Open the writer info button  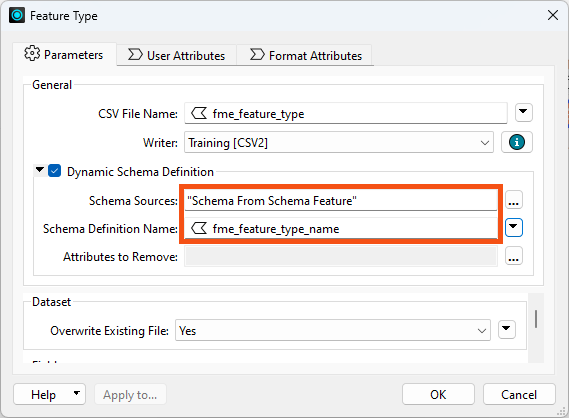(x=517, y=142)
